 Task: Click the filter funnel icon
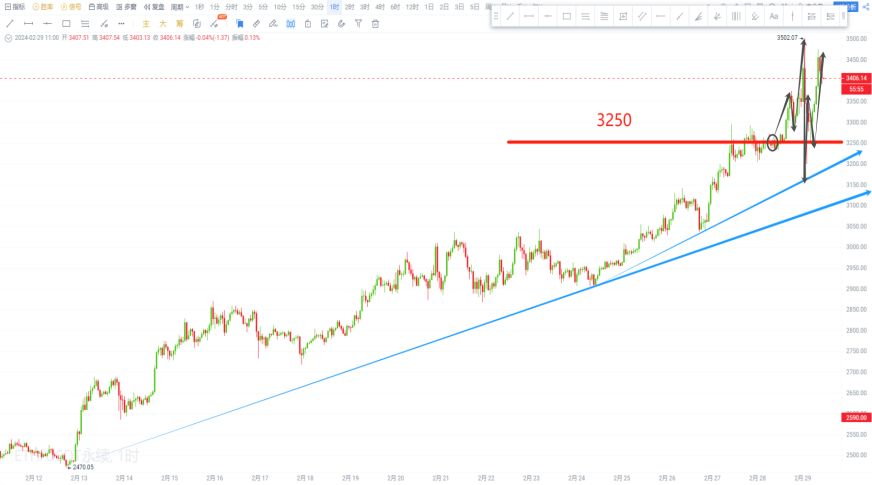pos(359,23)
